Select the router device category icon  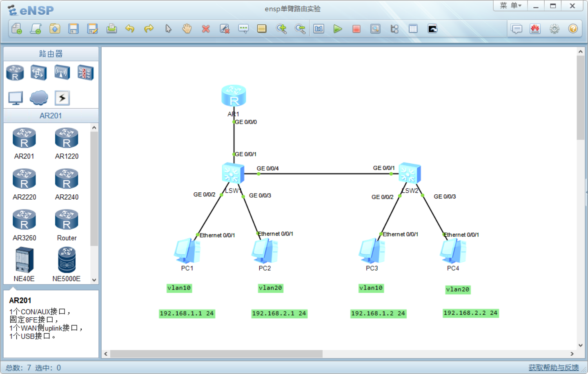point(15,73)
